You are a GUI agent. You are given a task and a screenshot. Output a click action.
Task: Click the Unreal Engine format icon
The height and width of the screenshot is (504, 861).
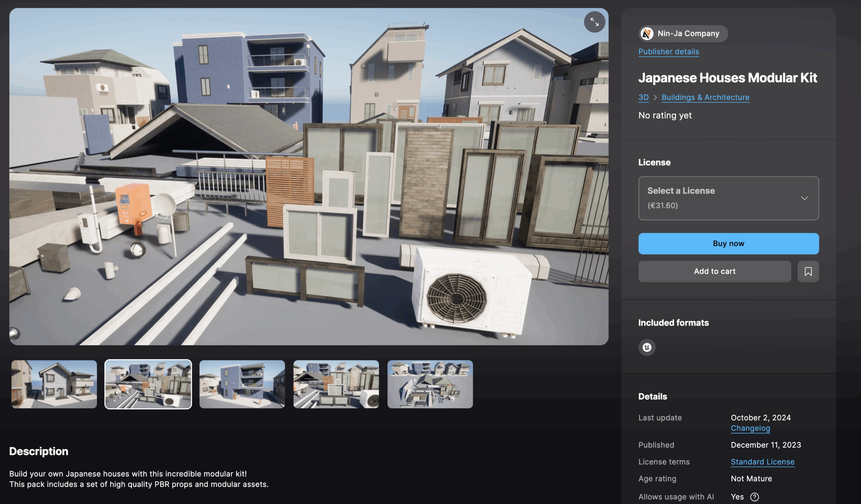point(646,347)
